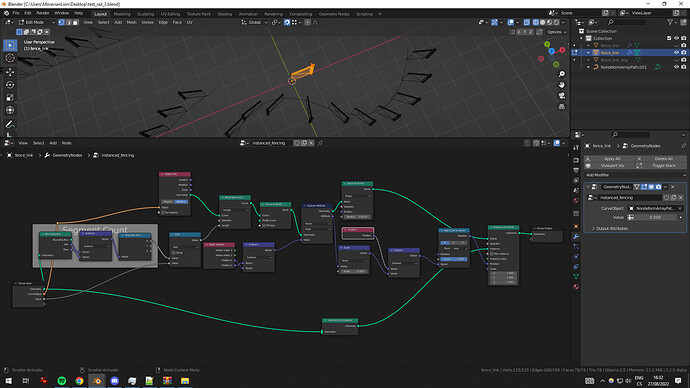Open Chrome from the taskbar
The height and width of the screenshot is (388, 690).
(x=79, y=381)
